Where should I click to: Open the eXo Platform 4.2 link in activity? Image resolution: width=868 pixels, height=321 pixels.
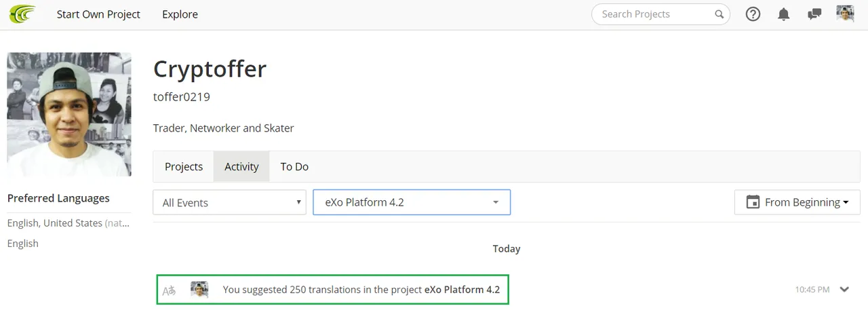pyautogui.click(x=462, y=290)
